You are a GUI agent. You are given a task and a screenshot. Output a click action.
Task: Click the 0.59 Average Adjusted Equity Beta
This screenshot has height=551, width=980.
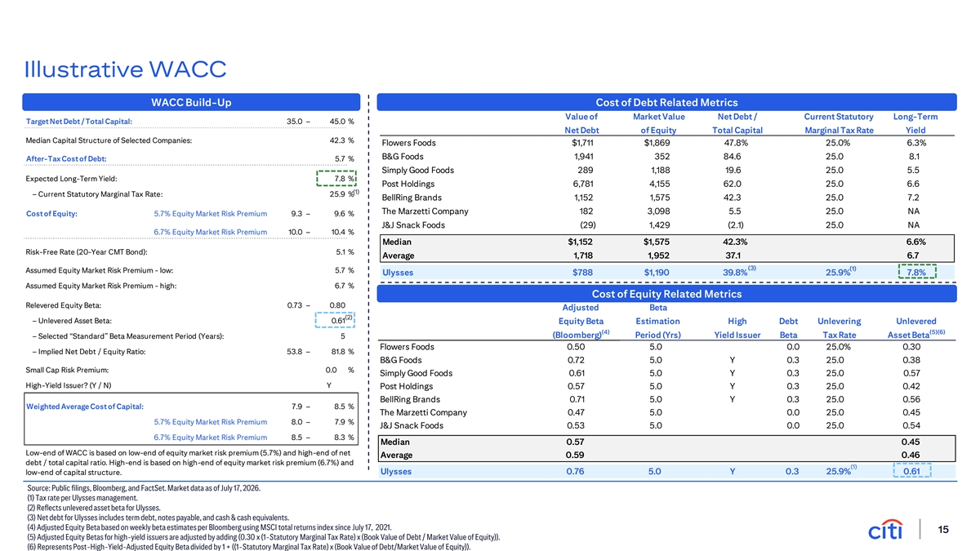click(577, 455)
